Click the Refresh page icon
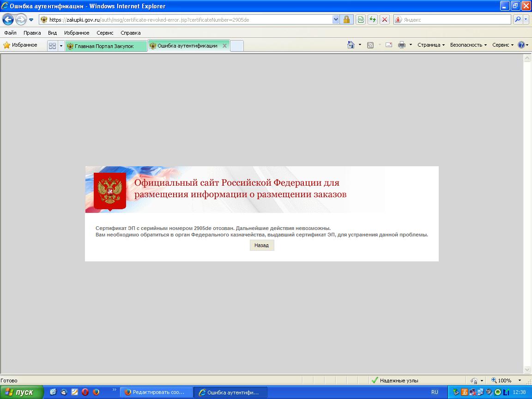 372,19
